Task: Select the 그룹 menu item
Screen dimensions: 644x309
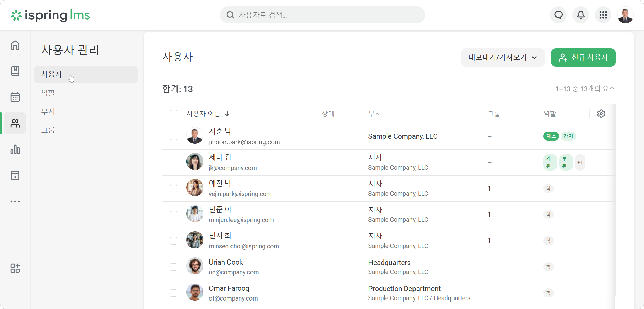Action: pyautogui.click(x=48, y=130)
